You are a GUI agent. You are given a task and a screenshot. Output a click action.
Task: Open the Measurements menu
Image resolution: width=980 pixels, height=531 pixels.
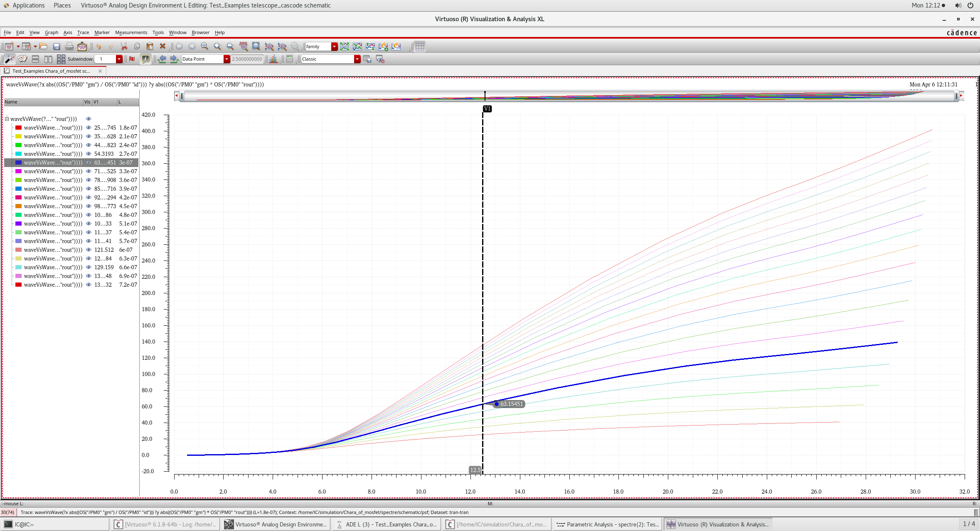click(x=131, y=32)
